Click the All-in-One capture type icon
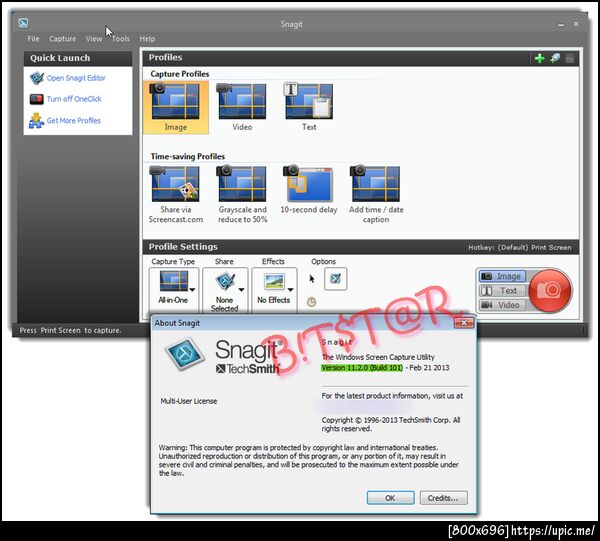The image size is (600, 541). click(x=173, y=281)
